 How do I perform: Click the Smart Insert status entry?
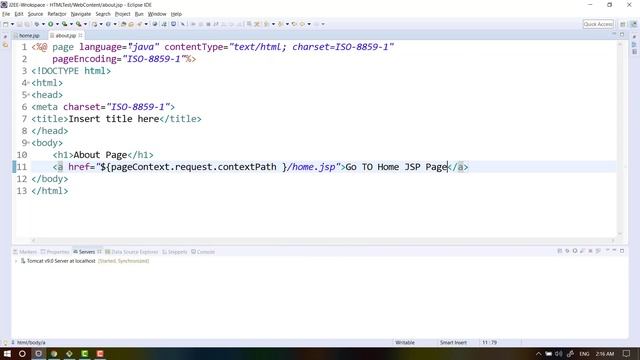pos(453,342)
